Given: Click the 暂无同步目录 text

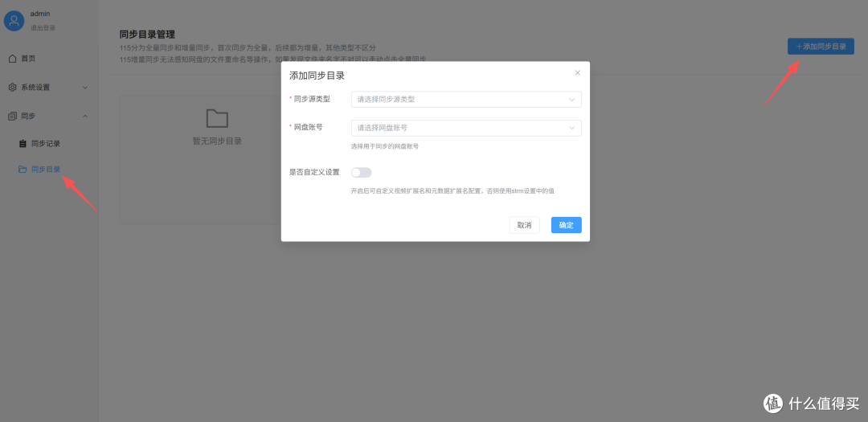Looking at the screenshot, I should (x=217, y=141).
